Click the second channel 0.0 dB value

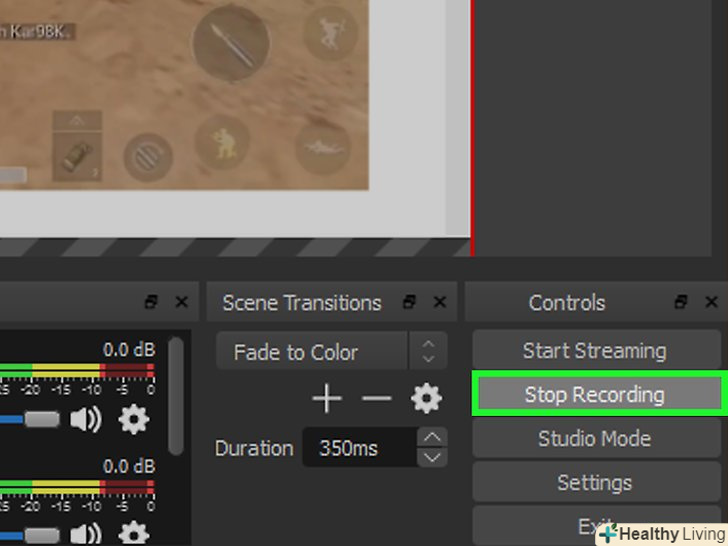pos(129,466)
